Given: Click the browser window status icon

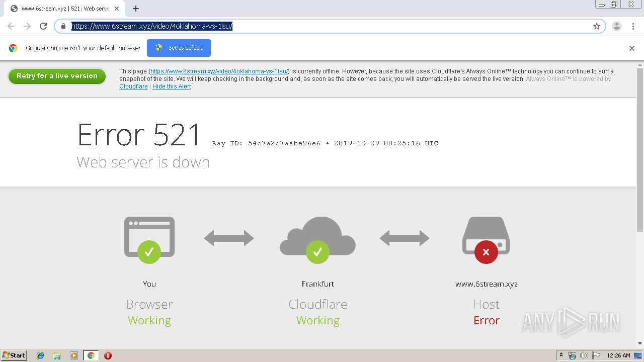Looking at the screenshot, I should [149, 239].
